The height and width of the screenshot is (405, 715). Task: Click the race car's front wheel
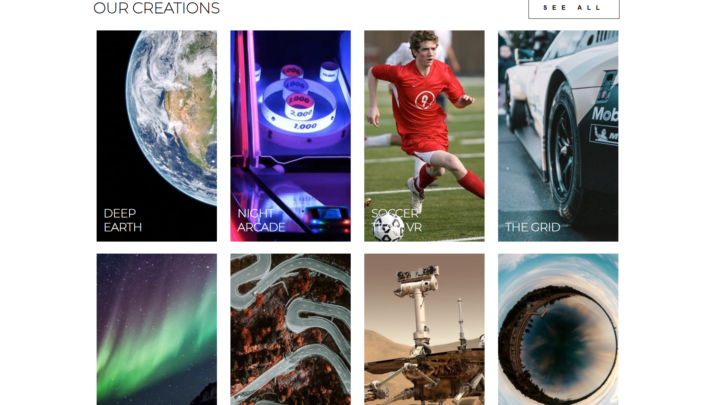[x=565, y=151]
